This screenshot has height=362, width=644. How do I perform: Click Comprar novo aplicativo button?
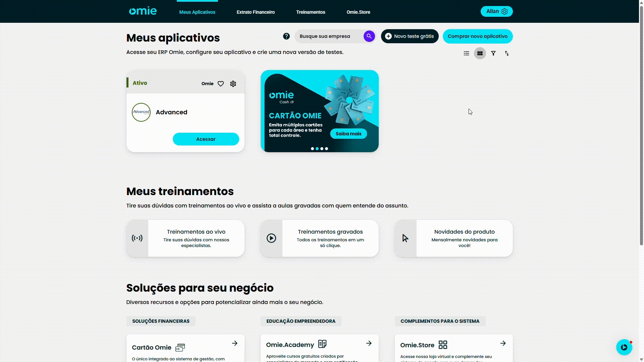click(478, 36)
